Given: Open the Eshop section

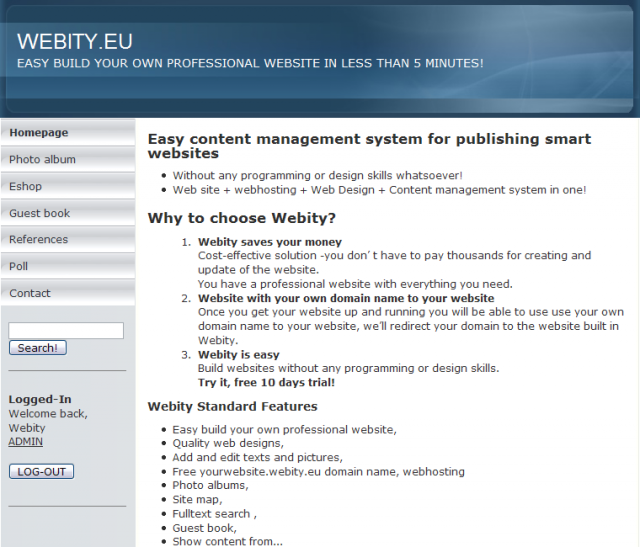Looking at the screenshot, I should (68, 186).
